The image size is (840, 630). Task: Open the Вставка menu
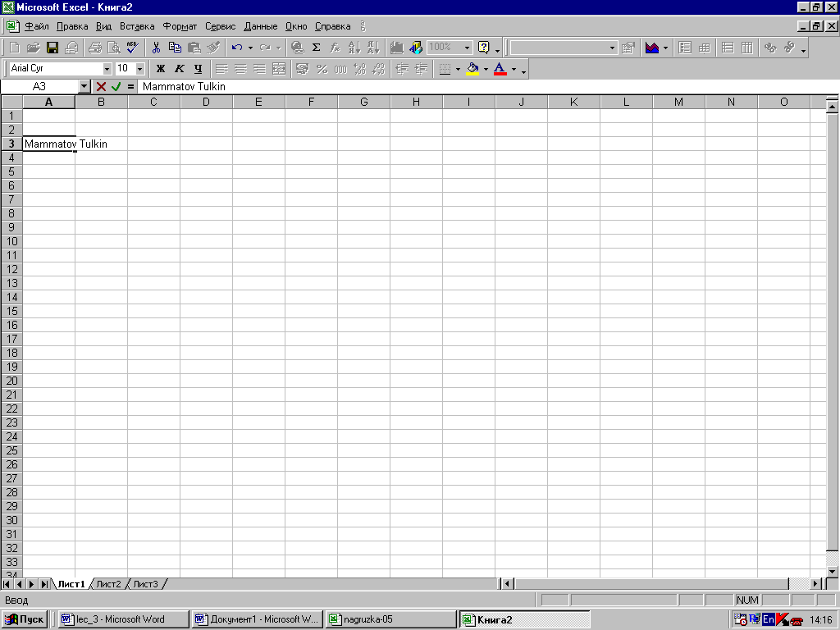tap(137, 26)
